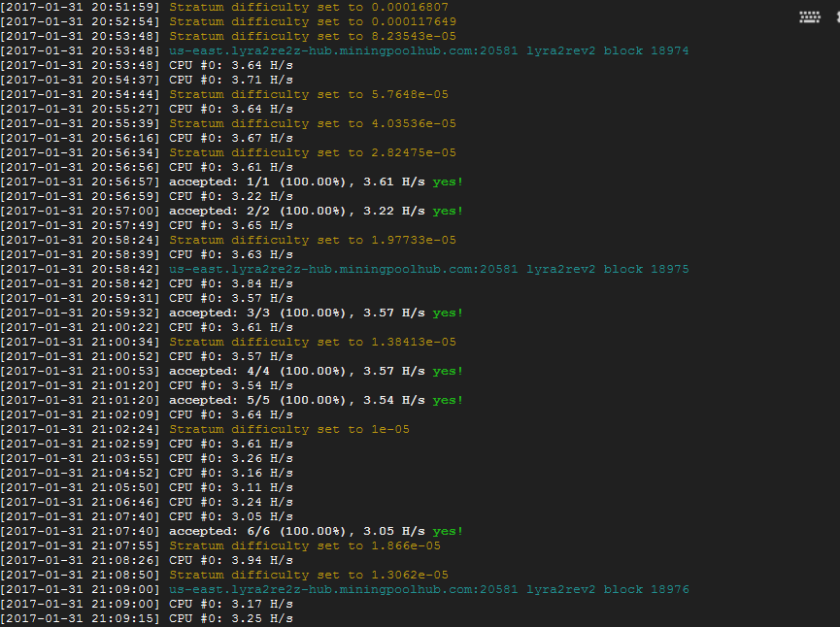Select the 'accepted: 2/2' log line
The image size is (840, 627).
(231, 211)
